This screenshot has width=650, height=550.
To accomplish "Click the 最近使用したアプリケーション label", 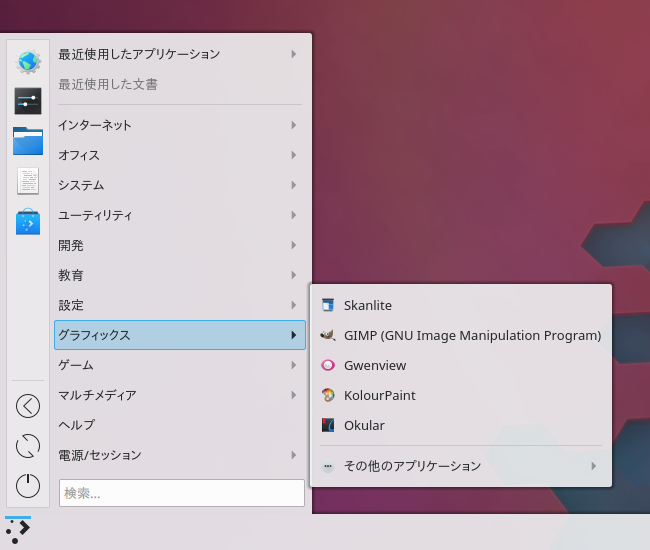I will pyautogui.click(x=139, y=54).
